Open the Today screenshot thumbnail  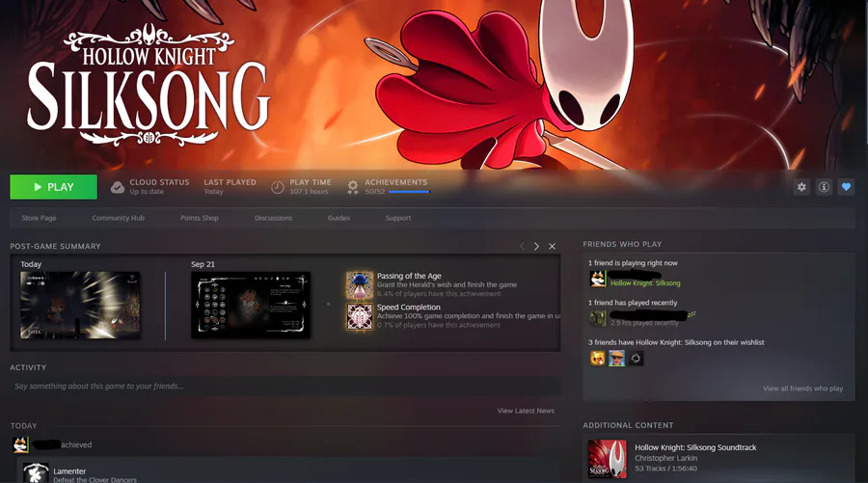pyautogui.click(x=80, y=305)
